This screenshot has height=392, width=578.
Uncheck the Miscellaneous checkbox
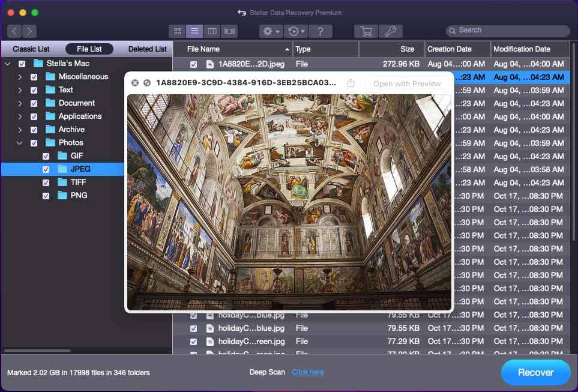34,77
